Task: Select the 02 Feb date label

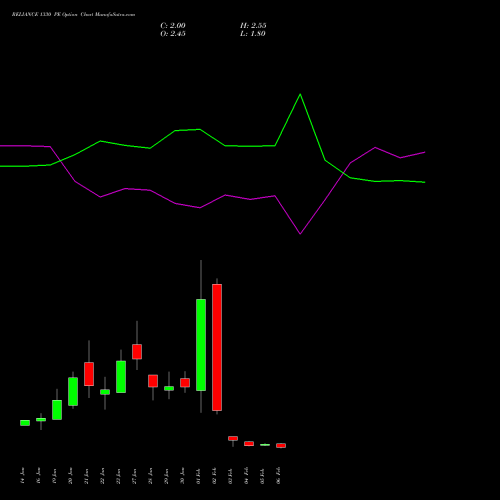Action: [x=214, y=475]
